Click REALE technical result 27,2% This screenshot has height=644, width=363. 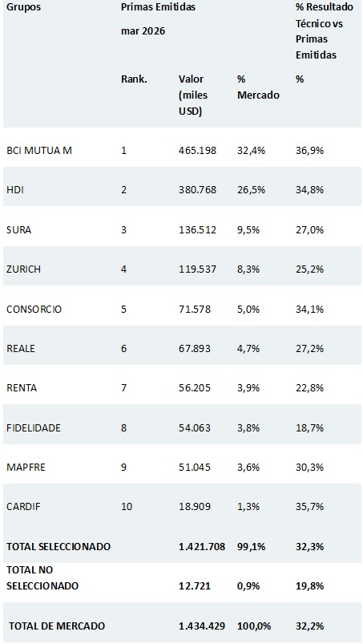click(x=309, y=348)
